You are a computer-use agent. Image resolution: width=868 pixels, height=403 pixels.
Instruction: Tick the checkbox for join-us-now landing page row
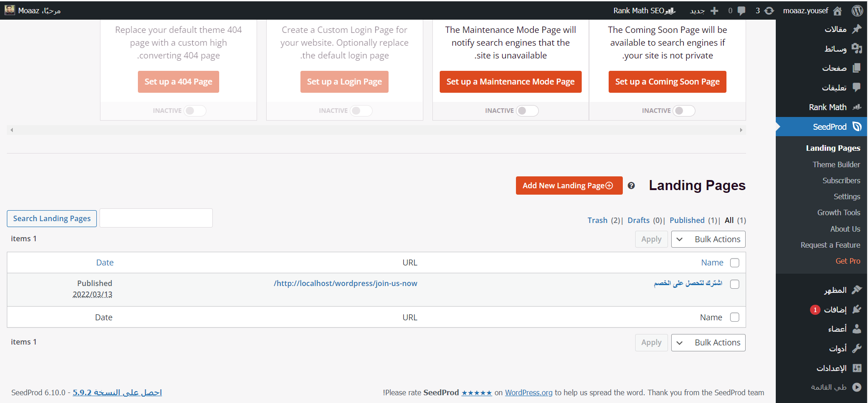tap(735, 284)
